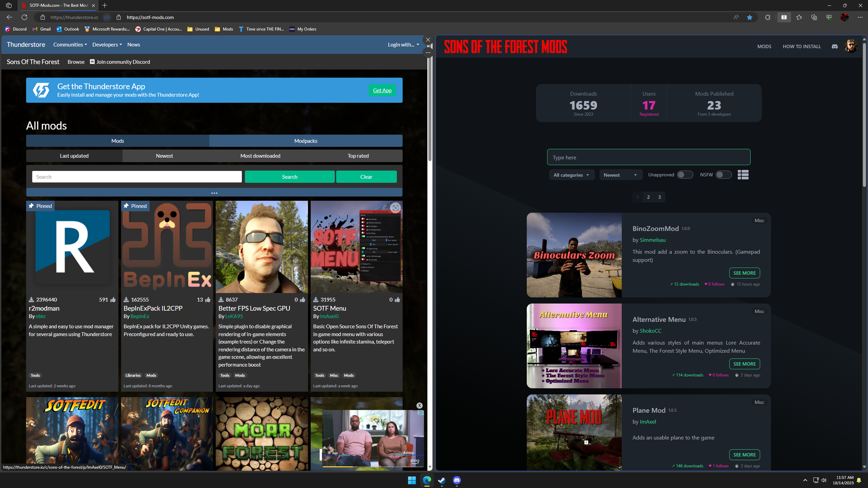Open the All categories dropdown
868x488 pixels.
(571, 175)
